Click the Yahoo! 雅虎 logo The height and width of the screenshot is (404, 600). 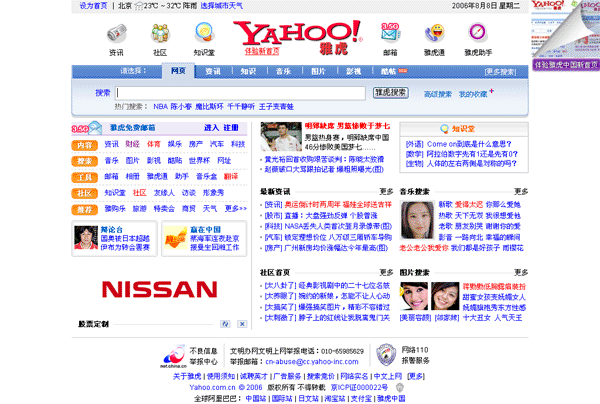(298, 37)
